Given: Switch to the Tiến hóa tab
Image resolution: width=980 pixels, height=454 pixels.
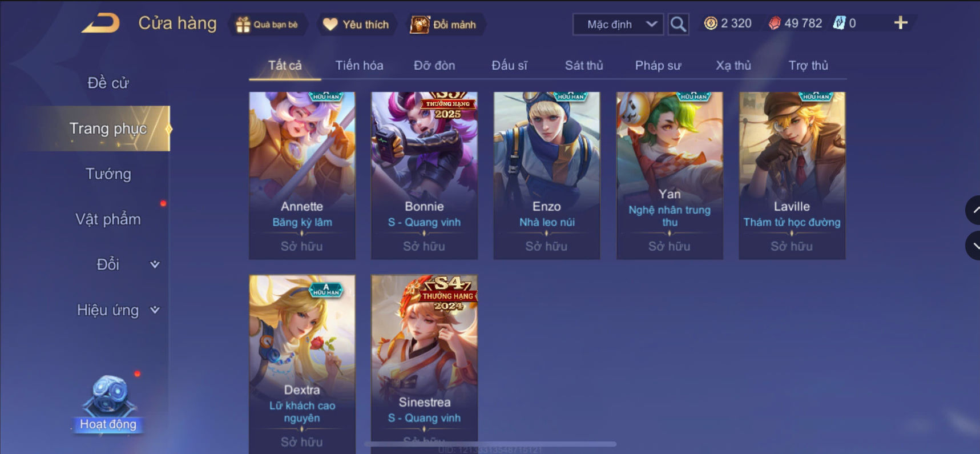Looking at the screenshot, I should pos(359,65).
